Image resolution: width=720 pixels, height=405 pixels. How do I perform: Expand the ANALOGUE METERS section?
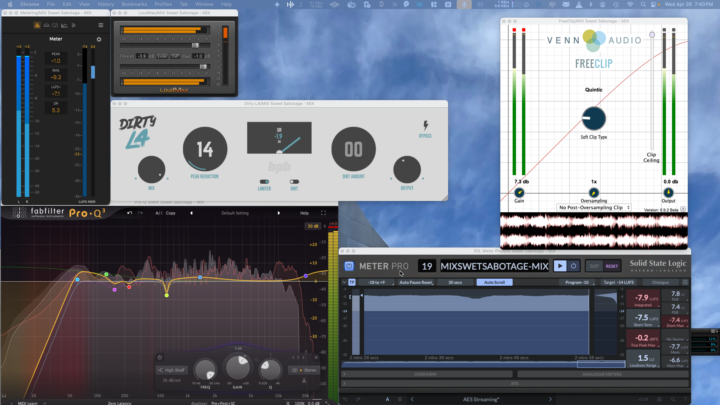pos(603,374)
